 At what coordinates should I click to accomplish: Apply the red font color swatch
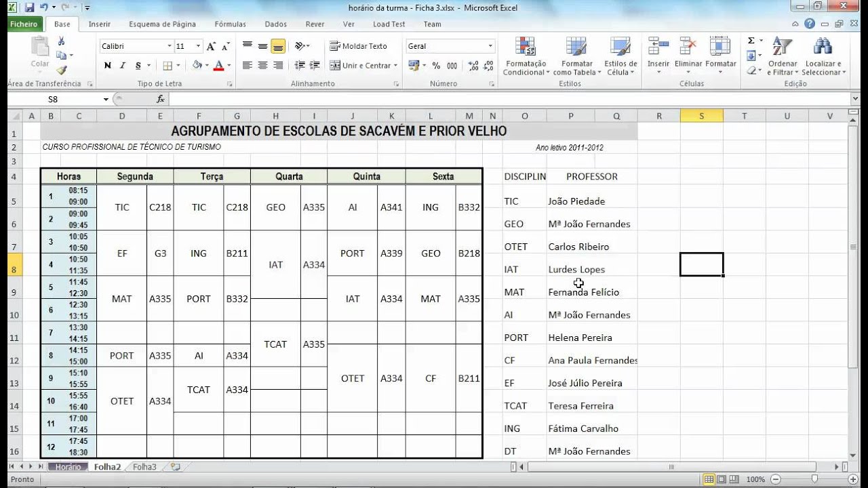tap(218, 66)
